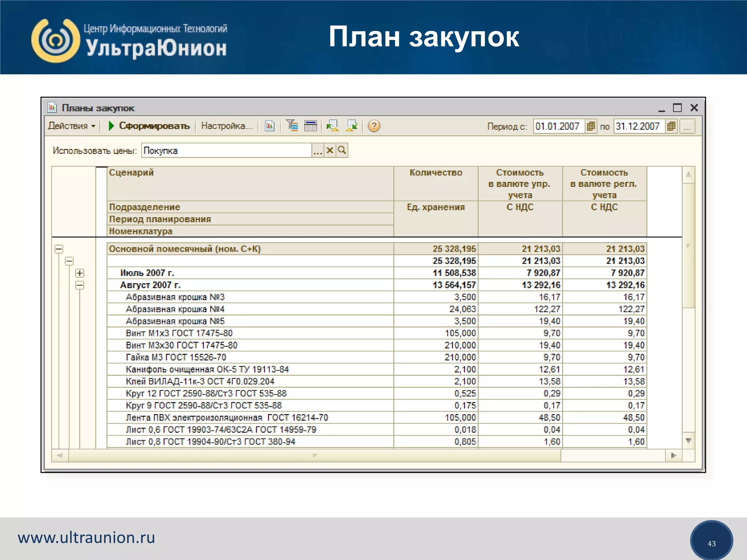The height and width of the screenshot is (560, 747).
Task: Click the end date field 31.12.2007
Action: click(639, 127)
